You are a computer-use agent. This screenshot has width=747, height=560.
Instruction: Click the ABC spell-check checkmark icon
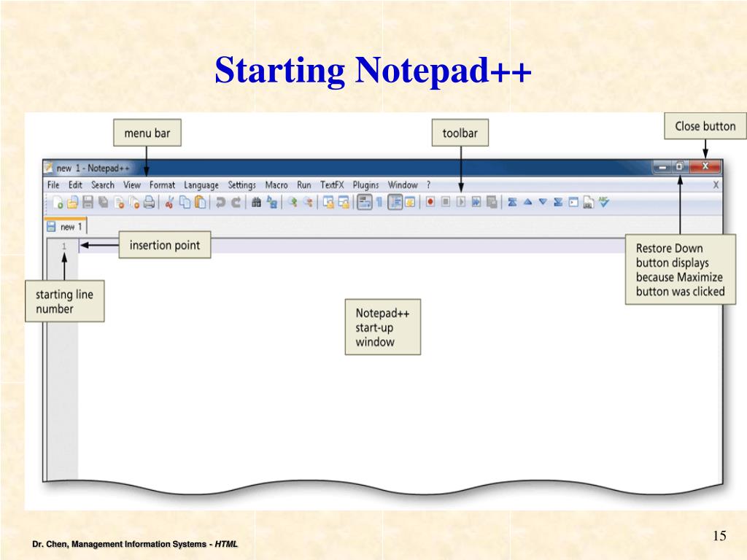click(603, 203)
